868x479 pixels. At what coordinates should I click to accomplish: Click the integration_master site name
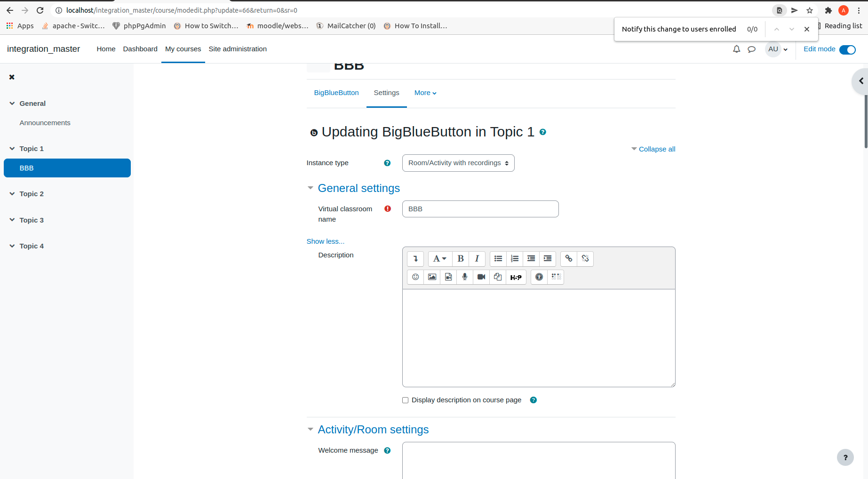coord(43,49)
